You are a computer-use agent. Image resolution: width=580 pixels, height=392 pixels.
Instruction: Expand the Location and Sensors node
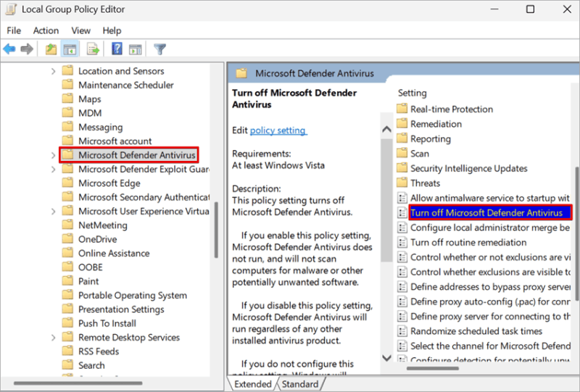point(53,71)
